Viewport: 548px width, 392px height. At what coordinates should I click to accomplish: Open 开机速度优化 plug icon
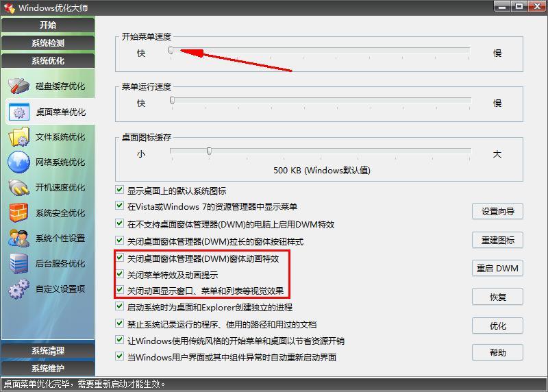[x=19, y=188]
